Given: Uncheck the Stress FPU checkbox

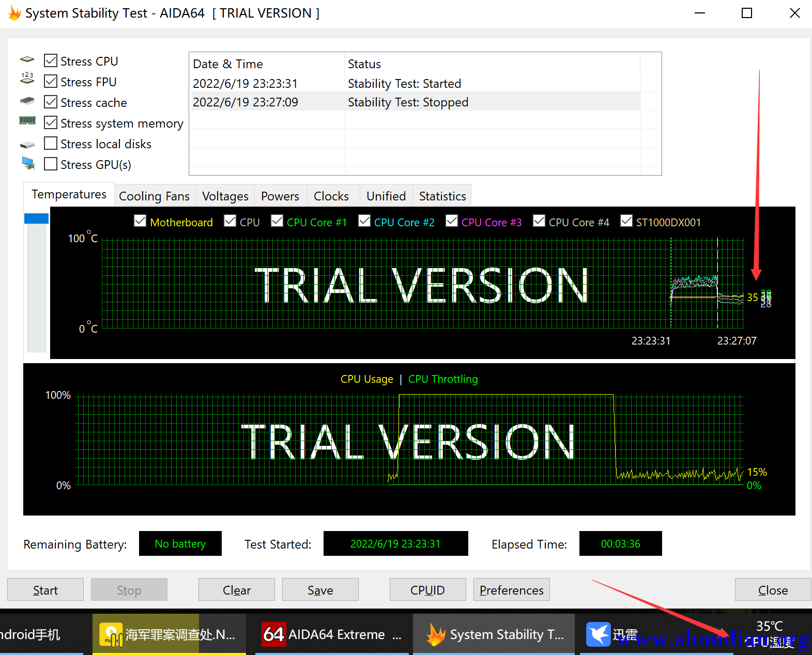Looking at the screenshot, I should pos(51,81).
